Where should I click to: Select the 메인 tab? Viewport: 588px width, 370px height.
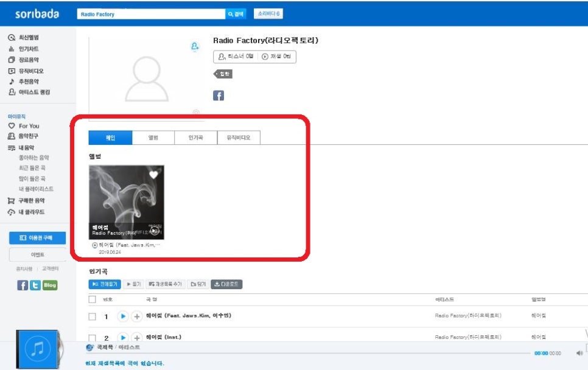pos(110,138)
